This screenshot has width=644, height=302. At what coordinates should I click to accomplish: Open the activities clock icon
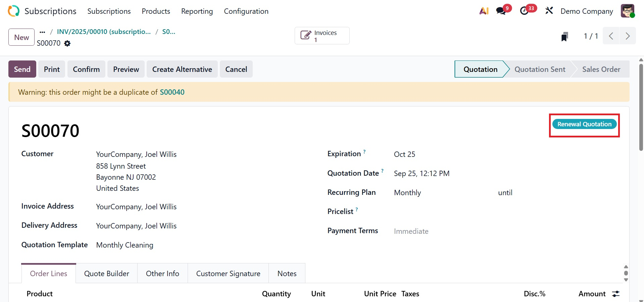(x=525, y=11)
